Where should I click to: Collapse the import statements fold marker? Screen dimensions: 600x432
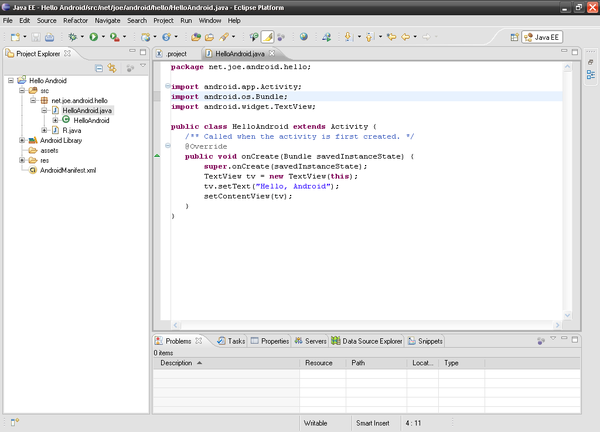[167, 87]
